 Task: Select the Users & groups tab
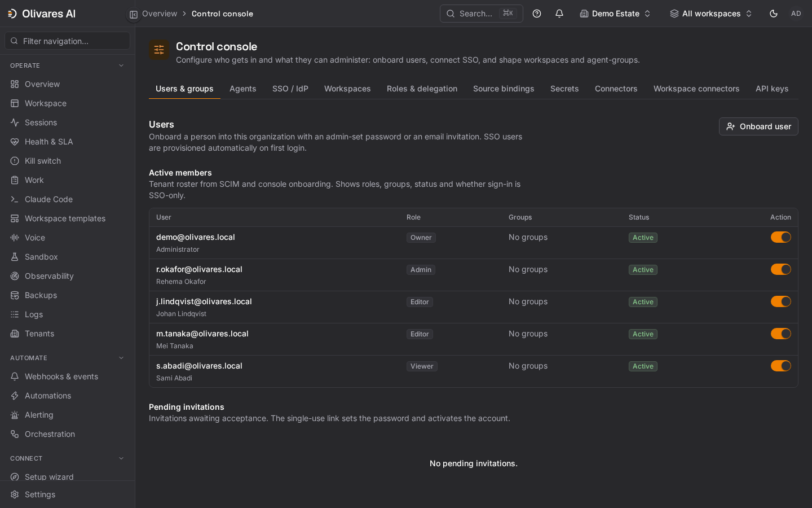click(x=184, y=89)
